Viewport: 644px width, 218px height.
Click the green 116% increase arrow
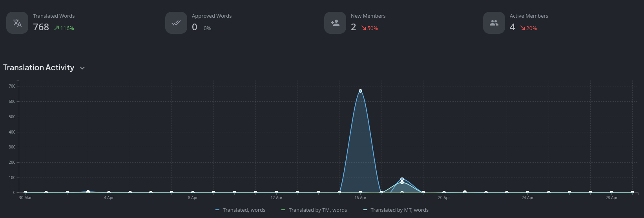click(x=57, y=28)
